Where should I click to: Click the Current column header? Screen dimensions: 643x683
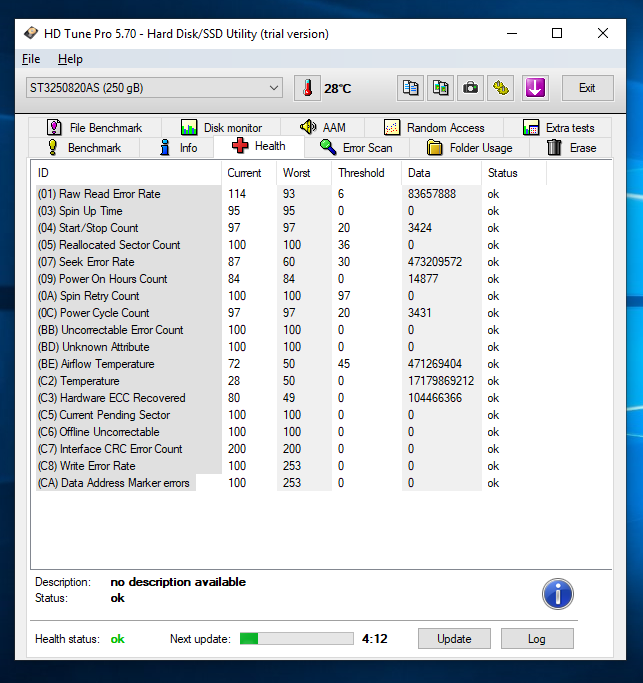[x=249, y=173]
